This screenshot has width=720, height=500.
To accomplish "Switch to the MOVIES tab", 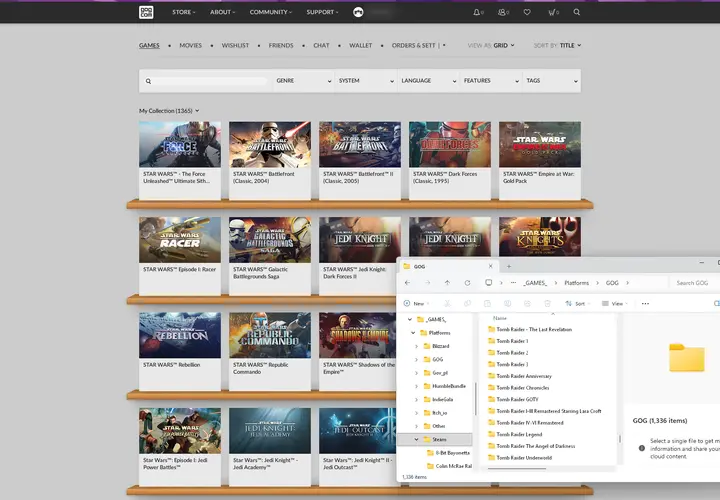I will [191, 45].
